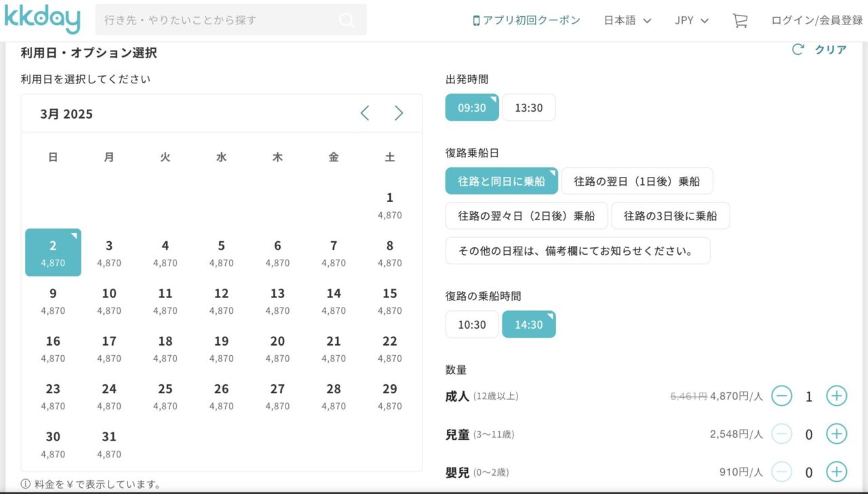Increase child (兒童) quantity with plus

pyautogui.click(x=836, y=434)
